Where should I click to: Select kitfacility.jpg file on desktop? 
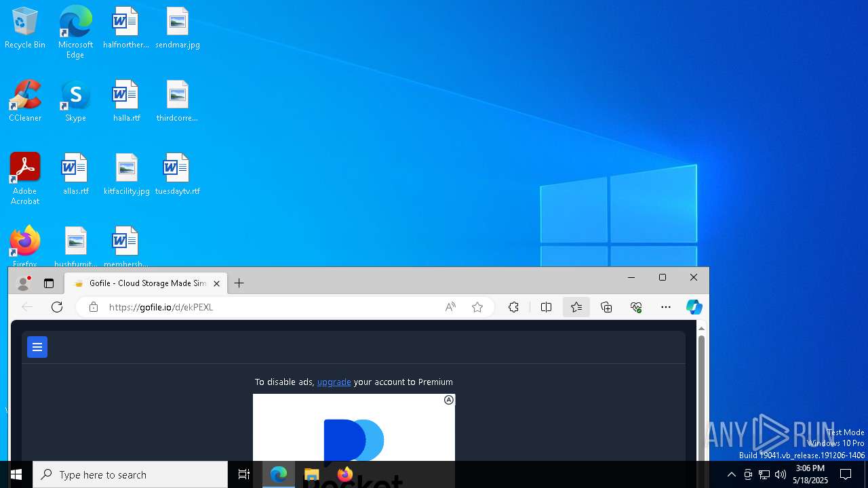127,175
